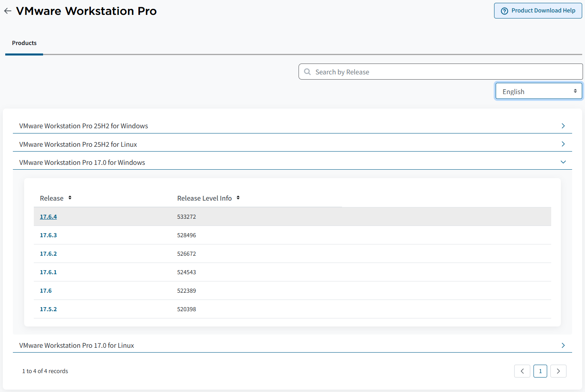
Task: Go to previous page of records
Action: 522,371
